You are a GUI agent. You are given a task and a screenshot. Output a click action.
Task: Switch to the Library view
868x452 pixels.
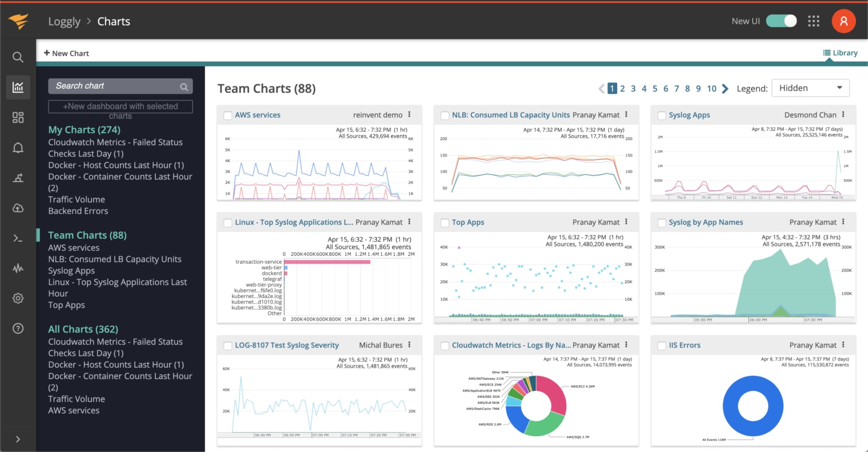pos(840,53)
